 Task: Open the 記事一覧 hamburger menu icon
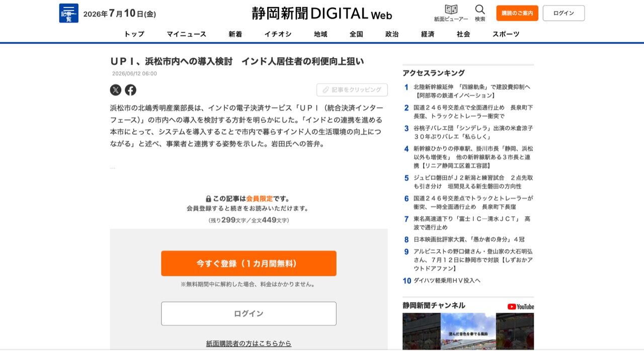click(x=68, y=13)
